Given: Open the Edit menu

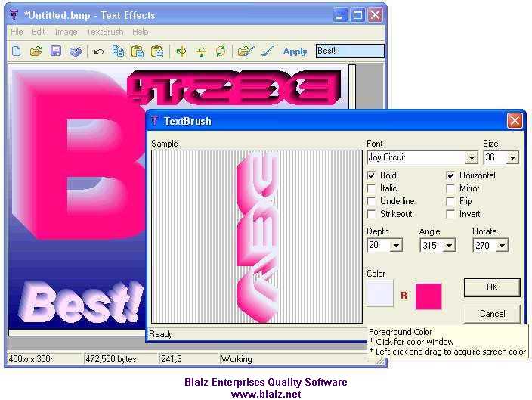Looking at the screenshot, I should 39,32.
